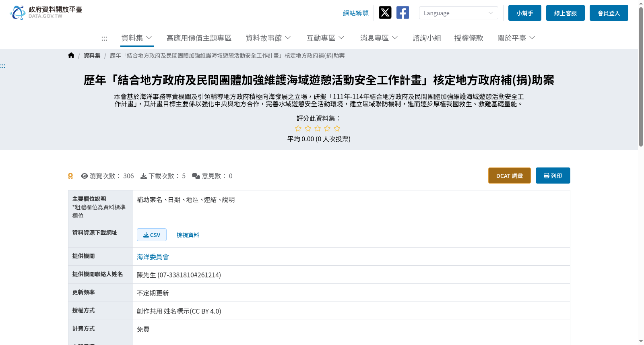Screen dimensions: 644x345
Task: Click the text 不定期更新
Action: coord(153,293)
